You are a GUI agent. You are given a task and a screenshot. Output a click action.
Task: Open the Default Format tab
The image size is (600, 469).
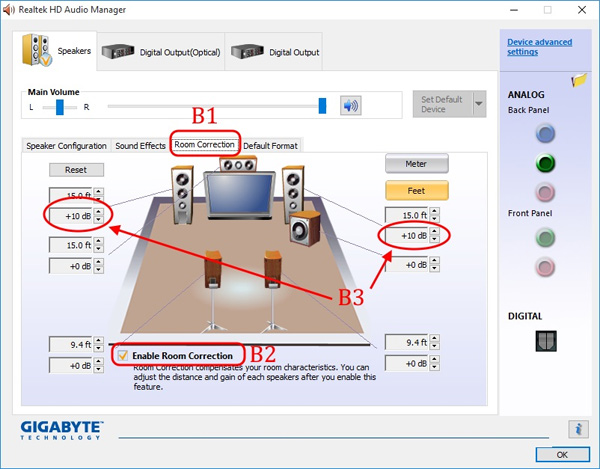point(270,146)
